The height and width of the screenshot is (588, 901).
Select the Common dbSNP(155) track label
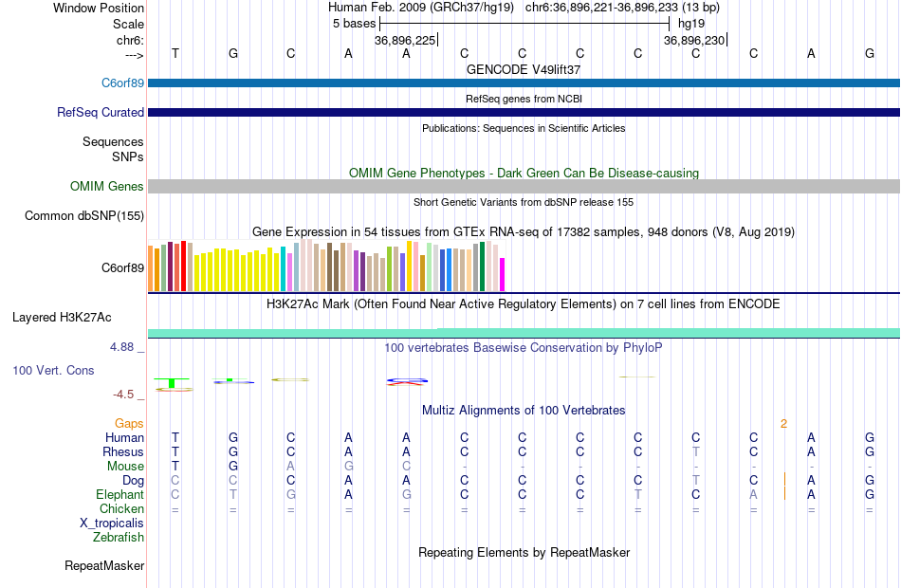[x=84, y=215]
